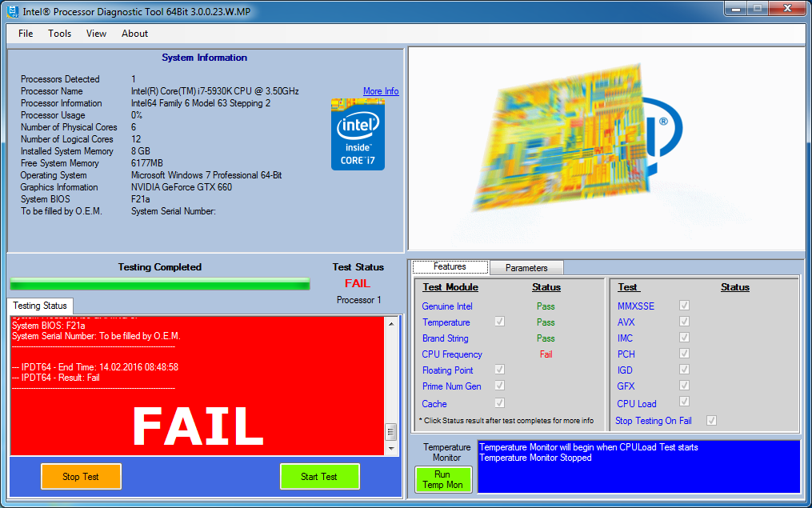Toggle the IGD checkbox
Screen dimensions: 812x508
684,370
